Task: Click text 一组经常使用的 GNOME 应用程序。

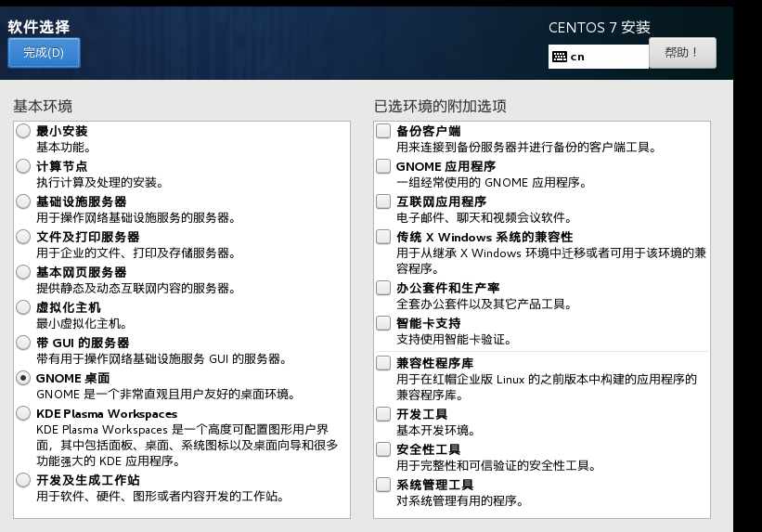Action: (491, 182)
